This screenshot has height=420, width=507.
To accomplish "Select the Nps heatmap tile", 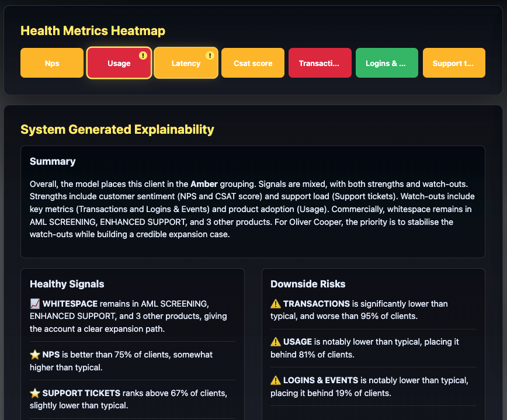I will (51, 63).
